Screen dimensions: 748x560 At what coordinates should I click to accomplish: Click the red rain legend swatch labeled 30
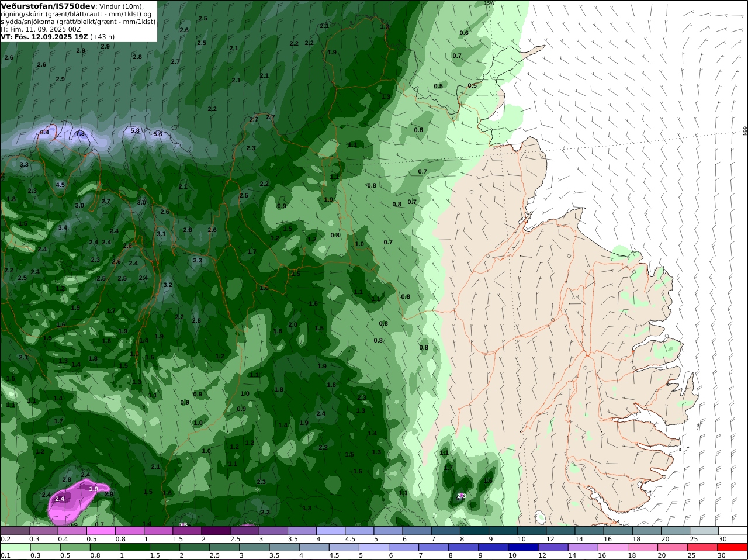click(733, 547)
